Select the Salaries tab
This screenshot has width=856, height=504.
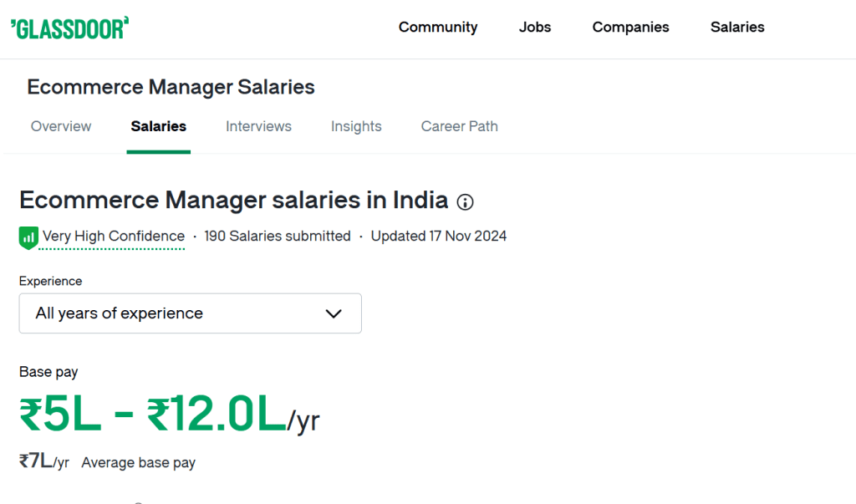tap(158, 126)
